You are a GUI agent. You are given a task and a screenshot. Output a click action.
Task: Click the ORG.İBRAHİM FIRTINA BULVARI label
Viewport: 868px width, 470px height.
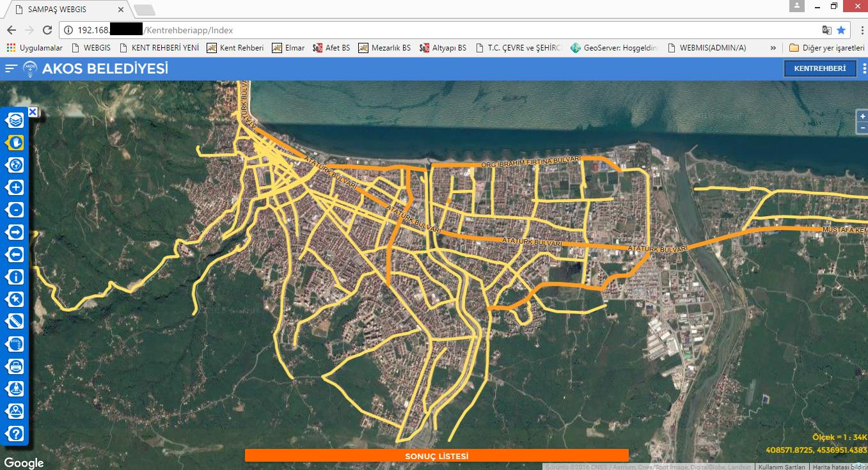530,161
